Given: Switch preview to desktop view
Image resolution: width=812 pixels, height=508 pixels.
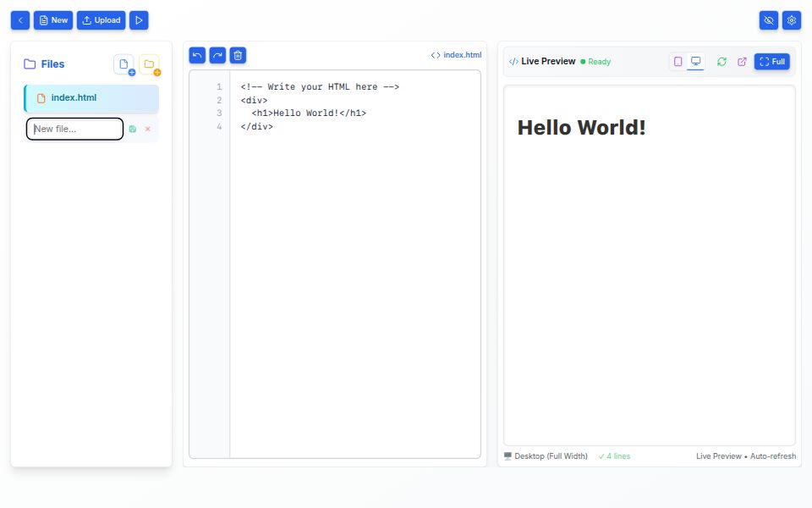Looking at the screenshot, I should point(695,61).
